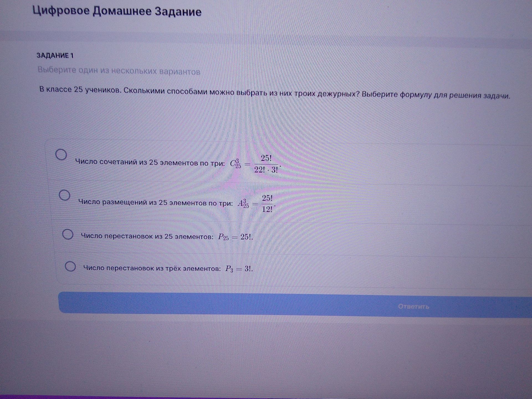Screen dimensions: 532x399
Task: Click hint 'Выберите один из нескольких вариантов'
Action: (x=119, y=71)
